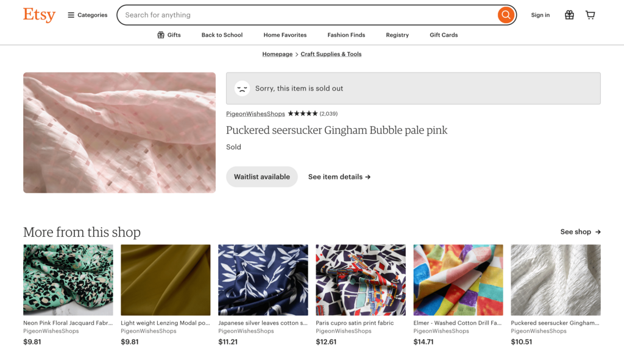Viewport: 624px width, 364px height.
Task: Click the orange search magnifier icon
Action: coord(505,15)
